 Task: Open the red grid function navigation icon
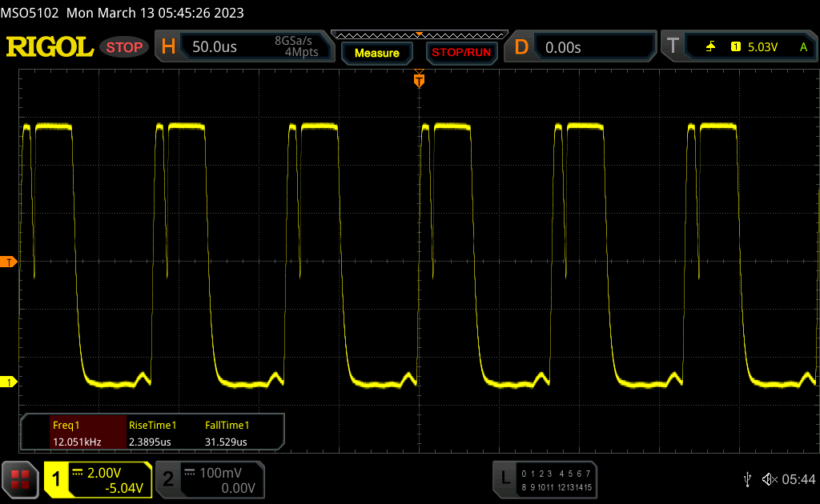coord(20,479)
